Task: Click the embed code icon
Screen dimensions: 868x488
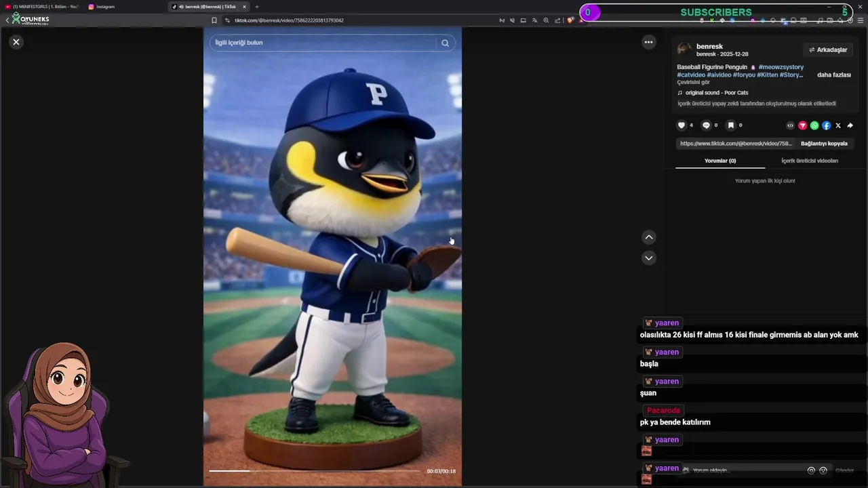Action: click(x=790, y=125)
